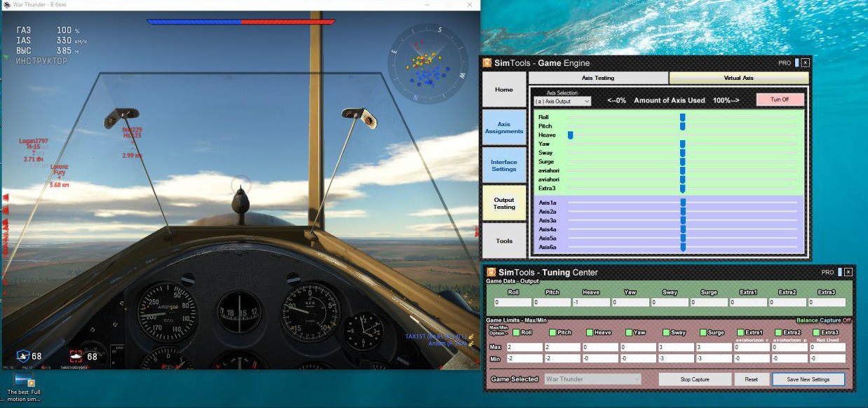This screenshot has height=408, width=868.
Task: Open the Axis Assignments section
Action: pyautogui.click(x=504, y=128)
